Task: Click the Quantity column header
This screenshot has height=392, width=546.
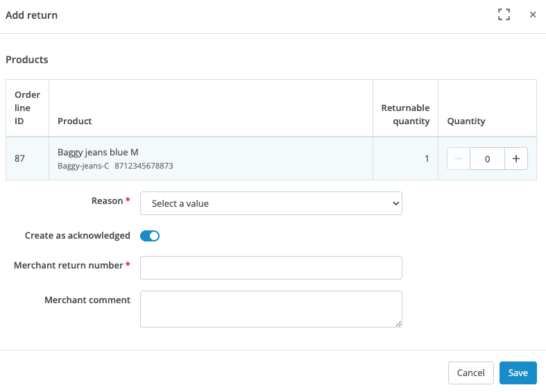Action: click(466, 121)
